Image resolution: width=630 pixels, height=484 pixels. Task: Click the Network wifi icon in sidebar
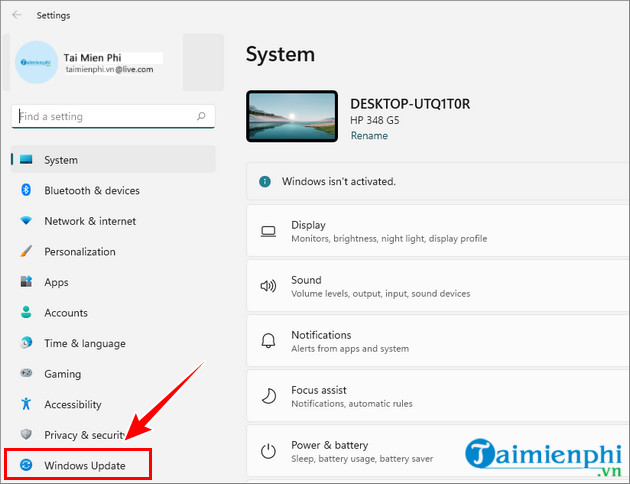[x=26, y=221]
